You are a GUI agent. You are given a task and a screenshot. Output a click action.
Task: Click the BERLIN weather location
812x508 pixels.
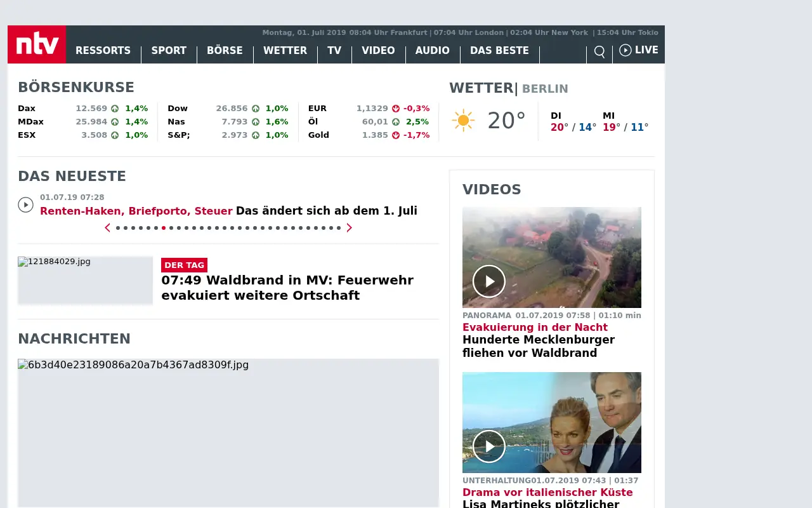tap(545, 89)
